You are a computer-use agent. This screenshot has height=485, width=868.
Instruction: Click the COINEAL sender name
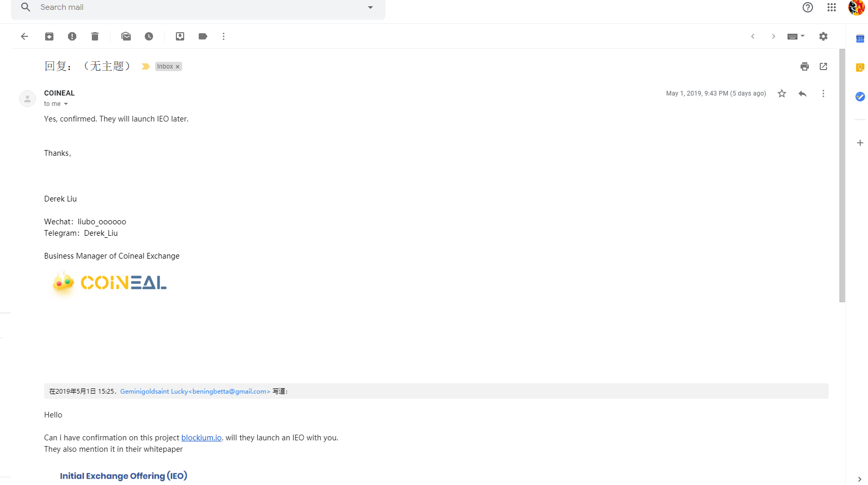(x=59, y=93)
